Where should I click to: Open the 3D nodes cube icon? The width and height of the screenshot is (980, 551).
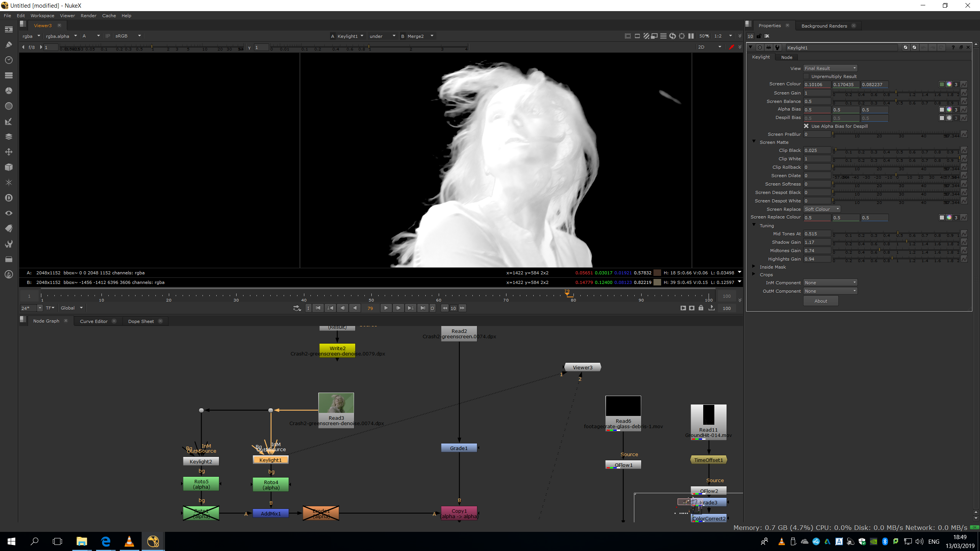[8, 167]
